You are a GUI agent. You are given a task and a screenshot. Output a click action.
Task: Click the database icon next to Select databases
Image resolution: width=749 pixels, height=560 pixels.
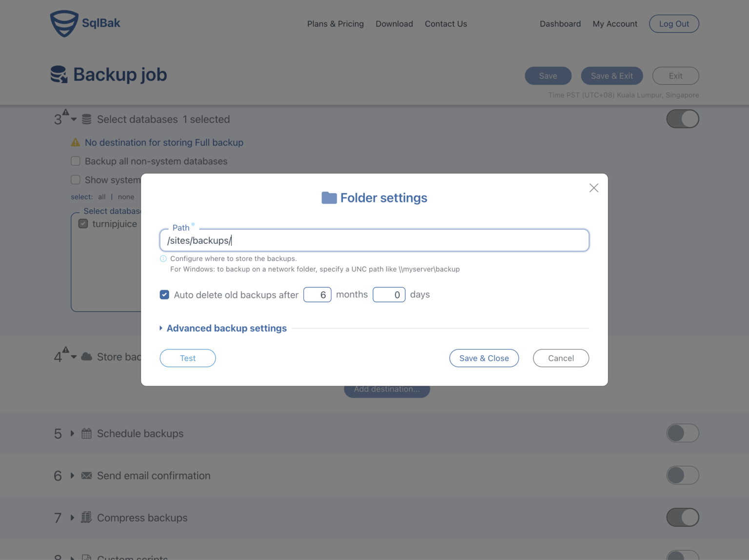[86, 119]
